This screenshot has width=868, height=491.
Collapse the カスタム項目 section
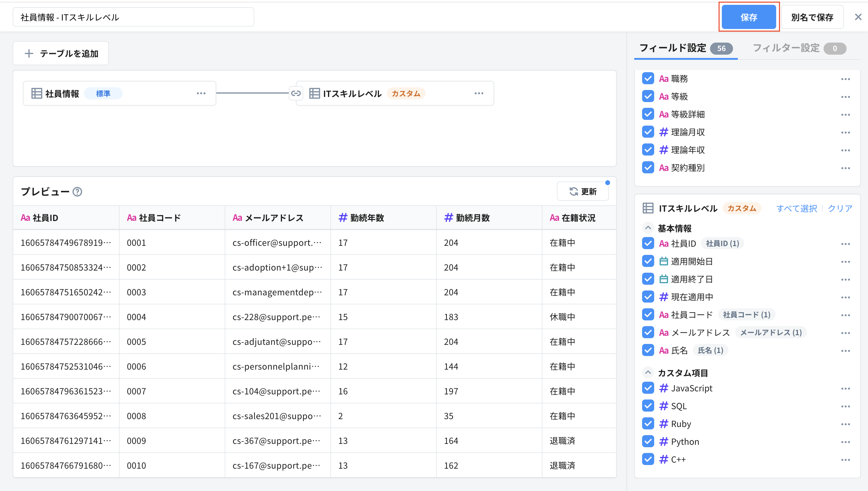[648, 372]
